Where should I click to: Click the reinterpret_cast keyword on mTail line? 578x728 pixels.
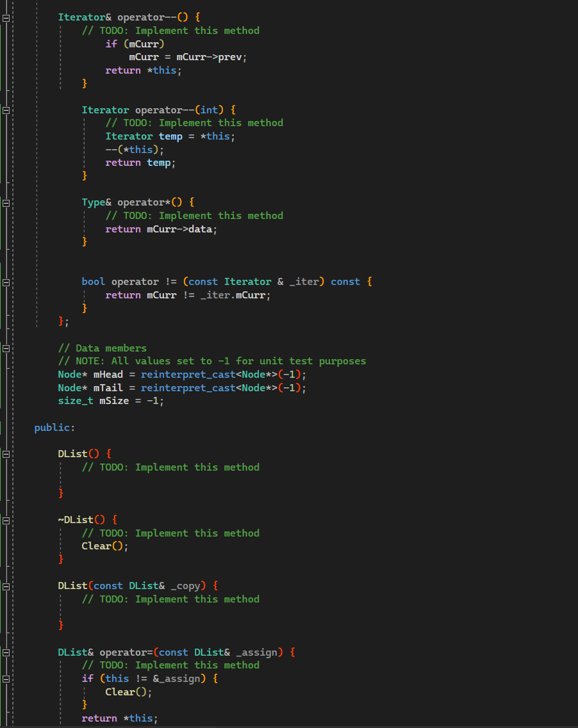point(188,387)
